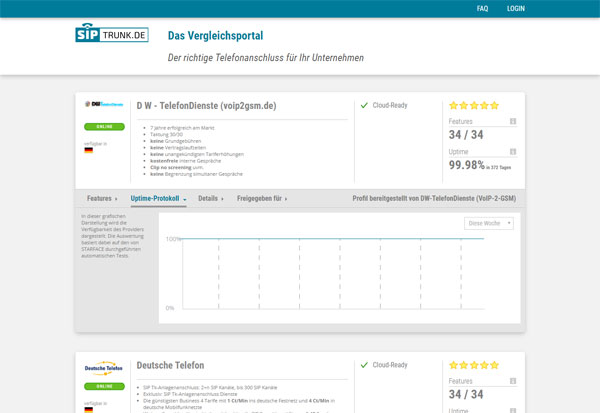Click Features info icon in DW TelefonDienste card

point(513,121)
